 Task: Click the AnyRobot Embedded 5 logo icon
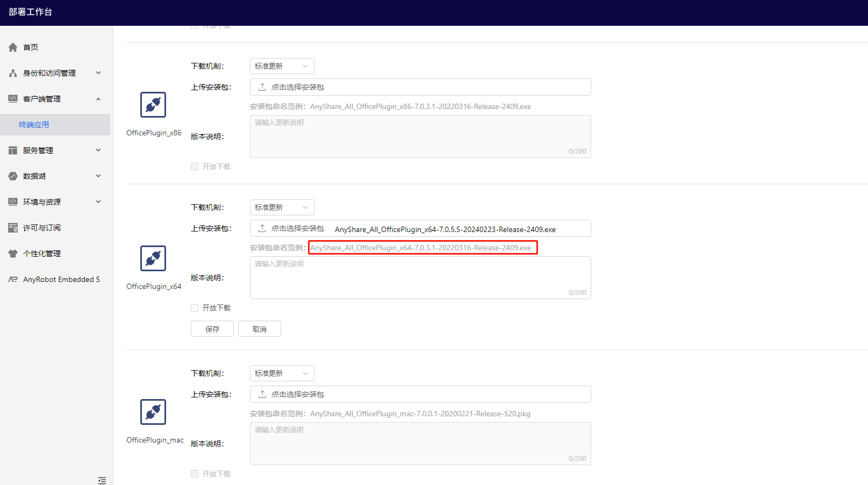pyautogui.click(x=13, y=279)
